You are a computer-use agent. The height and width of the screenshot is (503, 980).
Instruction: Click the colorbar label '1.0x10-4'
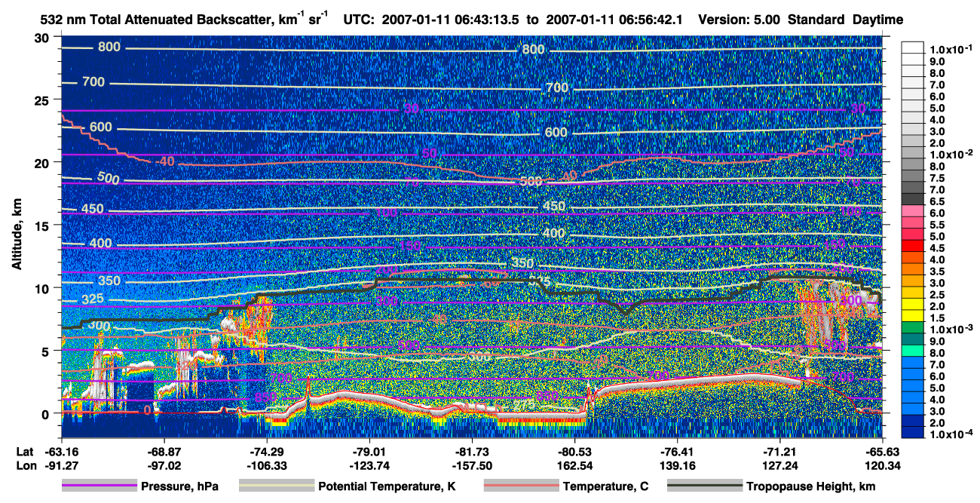[951, 434]
